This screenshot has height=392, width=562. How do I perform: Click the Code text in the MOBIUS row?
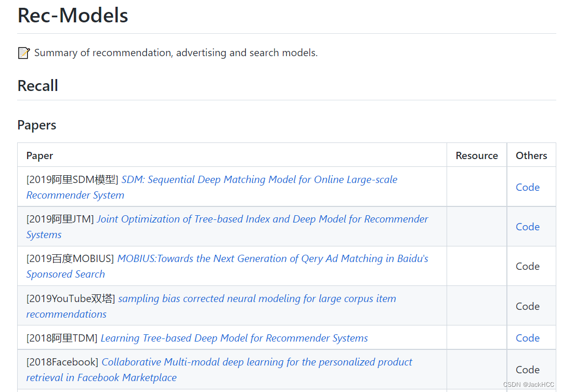pos(528,266)
